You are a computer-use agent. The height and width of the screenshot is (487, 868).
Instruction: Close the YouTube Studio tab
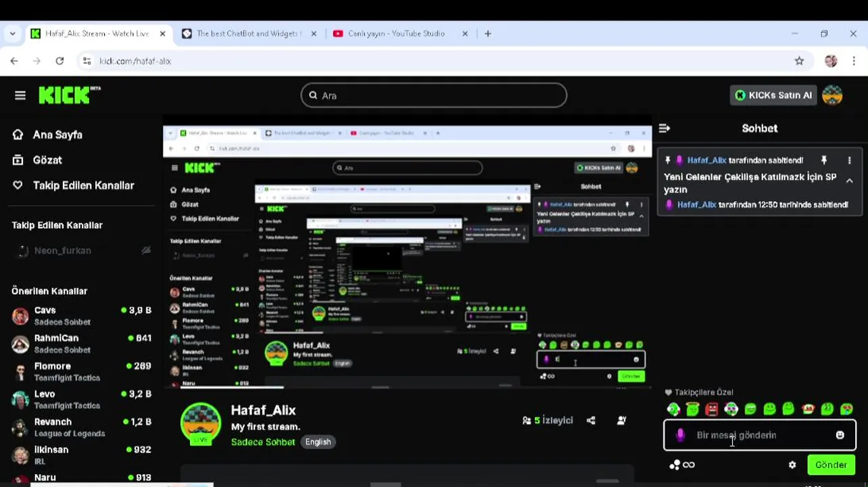click(x=465, y=33)
